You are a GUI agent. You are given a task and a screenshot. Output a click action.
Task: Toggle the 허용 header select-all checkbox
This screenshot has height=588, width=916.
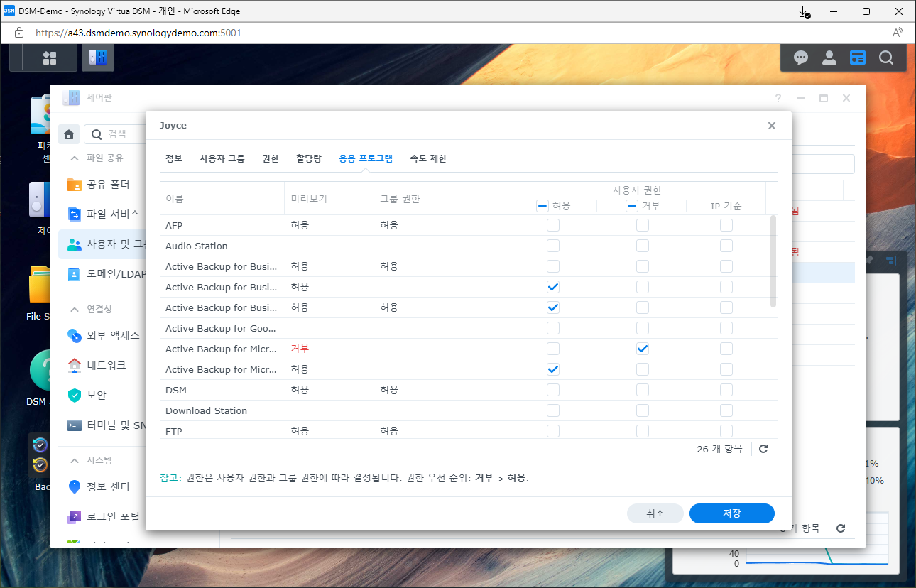point(542,206)
